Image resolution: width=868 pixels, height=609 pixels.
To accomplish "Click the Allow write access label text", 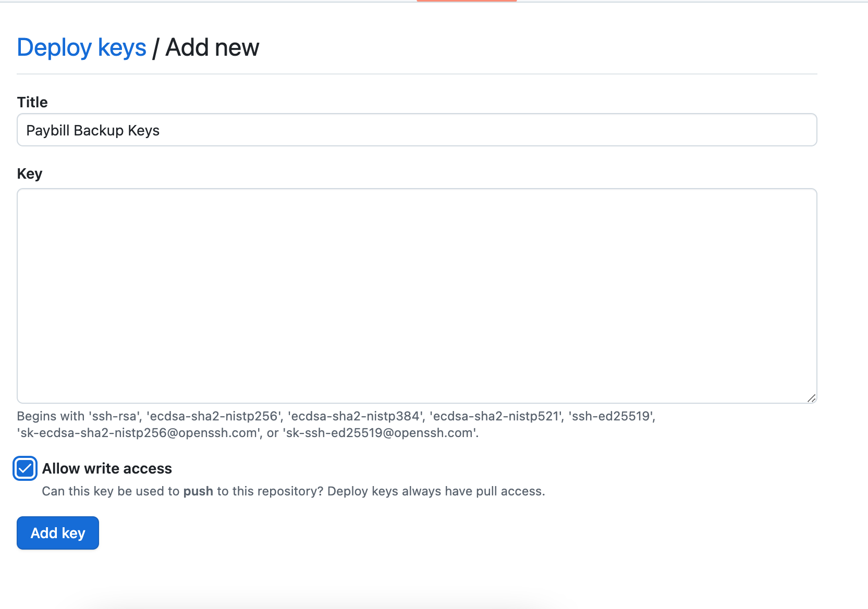I will pos(107,469).
